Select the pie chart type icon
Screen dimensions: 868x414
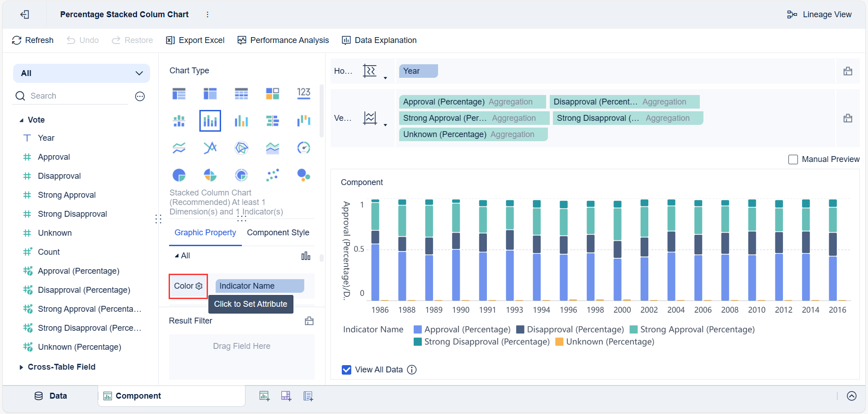[179, 175]
